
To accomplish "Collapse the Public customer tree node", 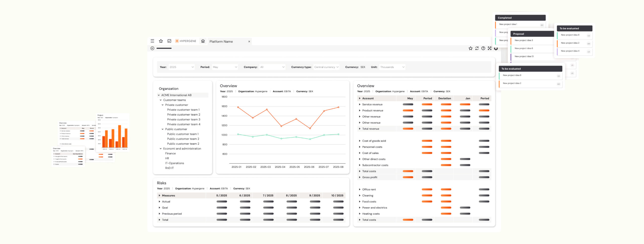I will (x=163, y=129).
